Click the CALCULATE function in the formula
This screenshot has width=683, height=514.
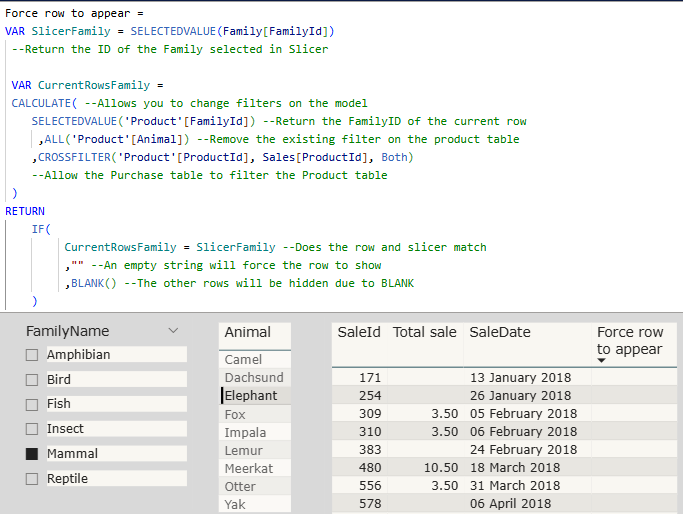pyautogui.click(x=41, y=103)
